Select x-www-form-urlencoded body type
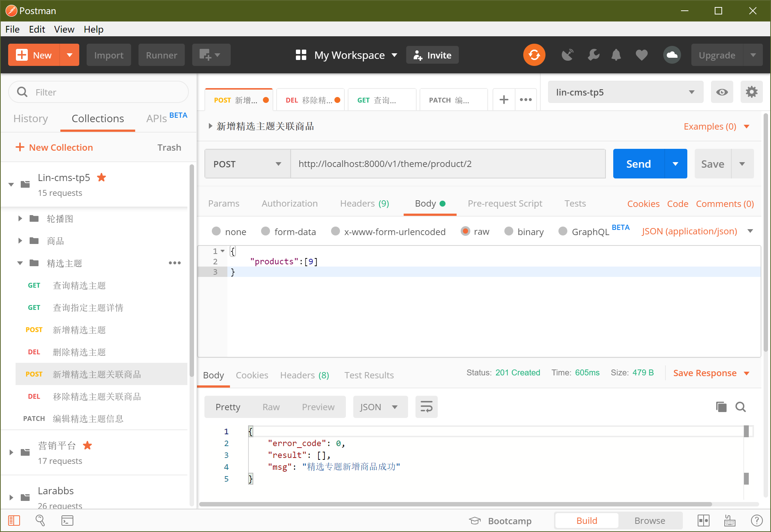Image resolution: width=771 pixels, height=532 pixels. 336,231
